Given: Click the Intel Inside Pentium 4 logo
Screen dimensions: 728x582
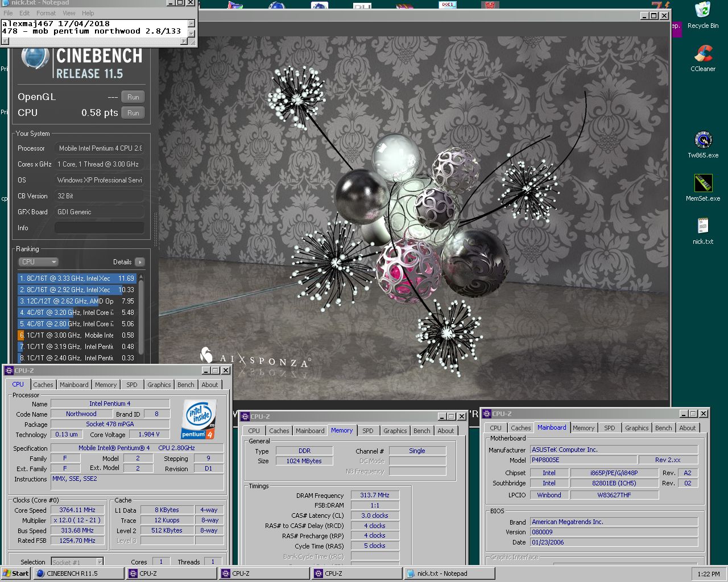Looking at the screenshot, I should pyautogui.click(x=198, y=420).
